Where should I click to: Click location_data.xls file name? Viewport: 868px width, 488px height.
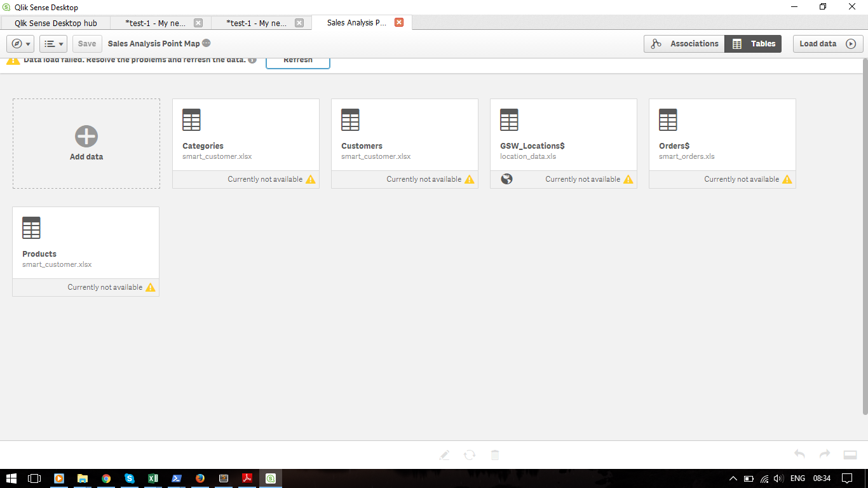coord(528,156)
